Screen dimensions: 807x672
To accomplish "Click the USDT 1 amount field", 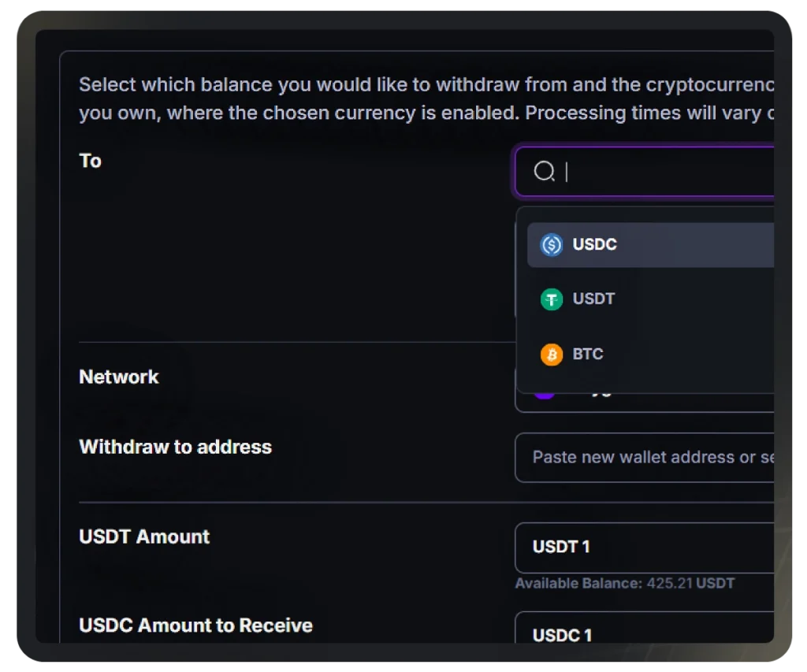I will click(645, 548).
